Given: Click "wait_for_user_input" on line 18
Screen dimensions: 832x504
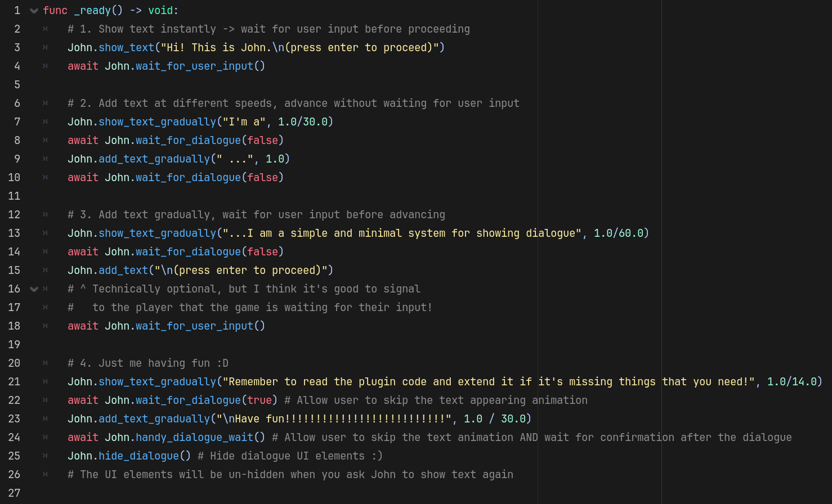Looking at the screenshot, I should pos(194,326).
